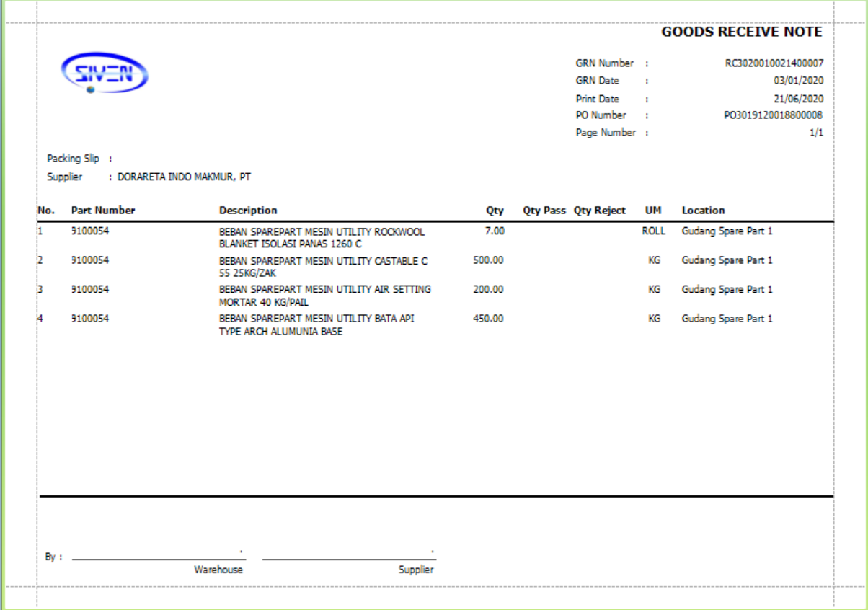
Task: Click Gudang Spare Part 1 in row 3
Action: (x=727, y=289)
